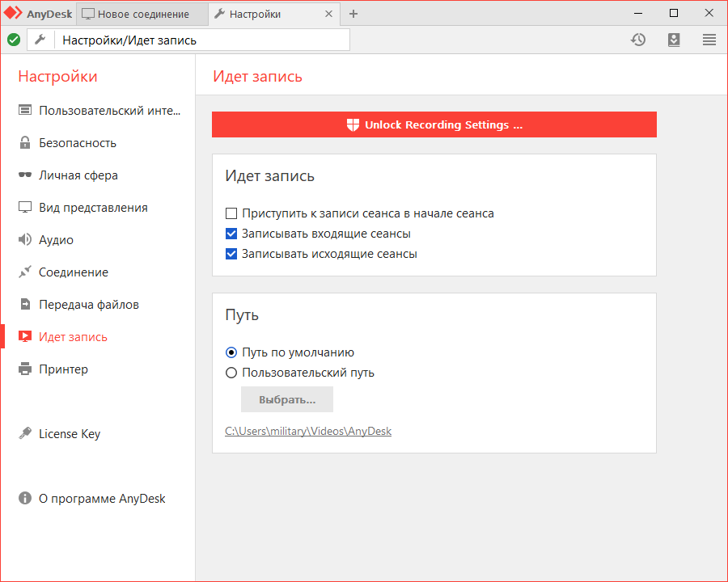
Task: Switch to Новое соединение tab
Action: 142,14
